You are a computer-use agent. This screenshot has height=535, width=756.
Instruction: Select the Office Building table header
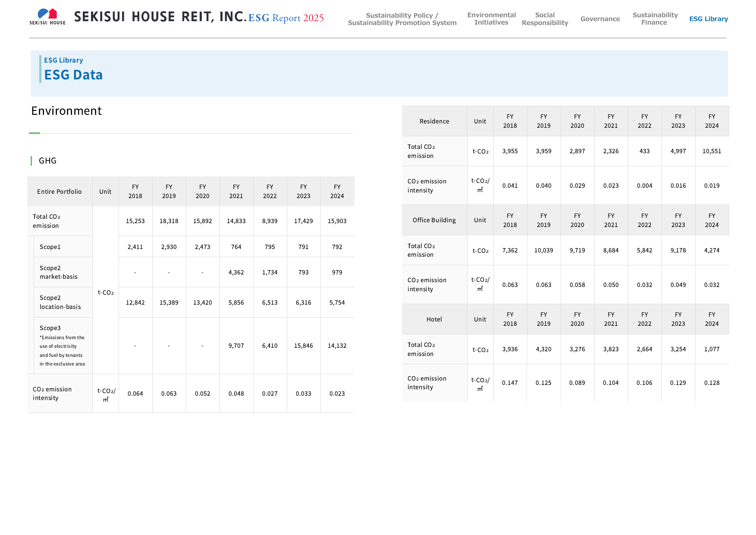(434, 220)
